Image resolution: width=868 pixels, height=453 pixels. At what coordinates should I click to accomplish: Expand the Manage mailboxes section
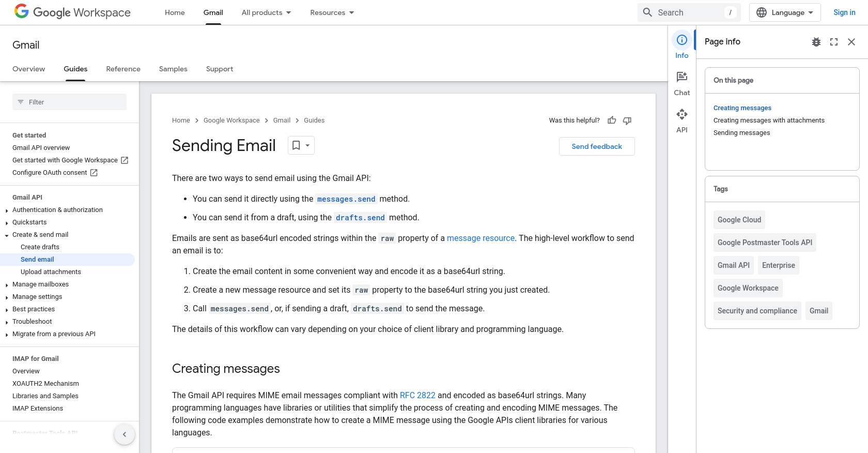click(7, 285)
